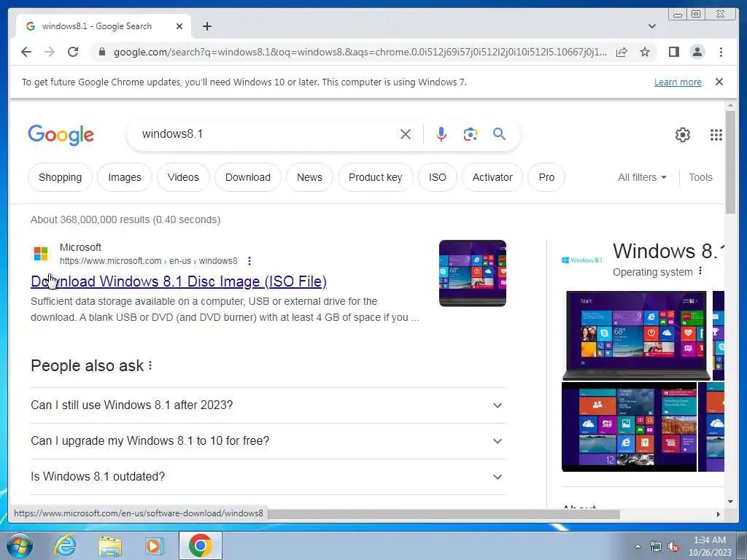Click the vertical scrollbar up arrow
Image resolution: width=747 pixels, height=560 pixels.
pyautogui.click(x=731, y=105)
